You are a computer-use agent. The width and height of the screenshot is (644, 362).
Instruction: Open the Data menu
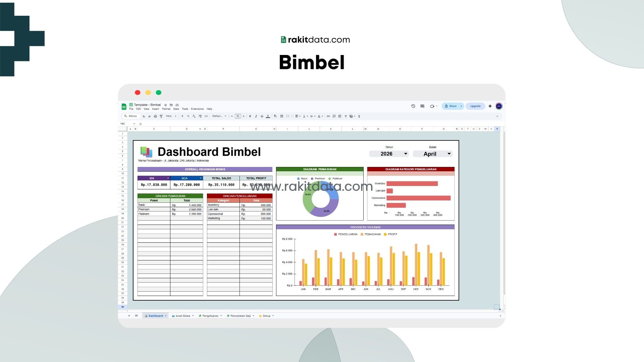tap(176, 109)
